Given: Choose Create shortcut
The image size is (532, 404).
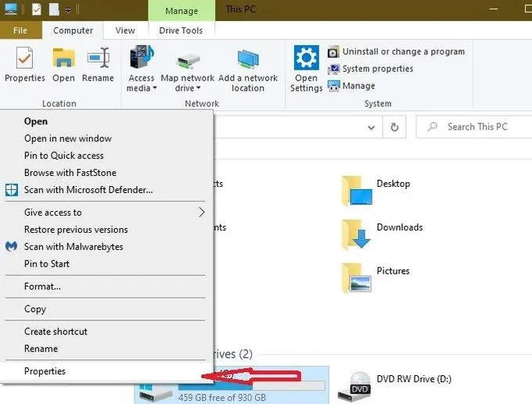Looking at the screenshot, I should [x=106, y=331].
